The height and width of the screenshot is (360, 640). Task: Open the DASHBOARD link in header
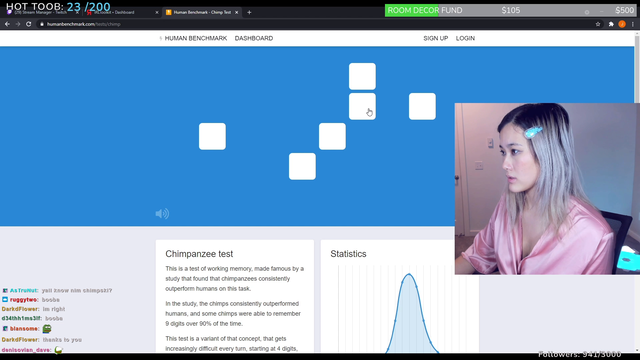point(254,38)
